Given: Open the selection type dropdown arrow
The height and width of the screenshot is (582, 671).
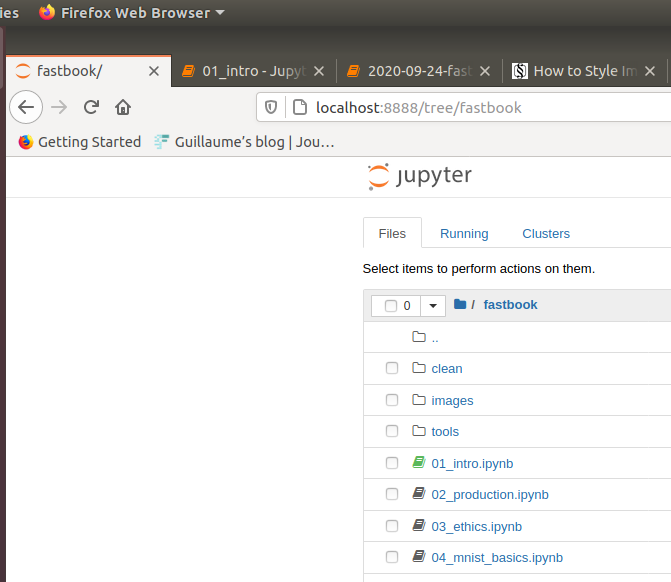Looking at the screenshot, I should tap(433, 306).
